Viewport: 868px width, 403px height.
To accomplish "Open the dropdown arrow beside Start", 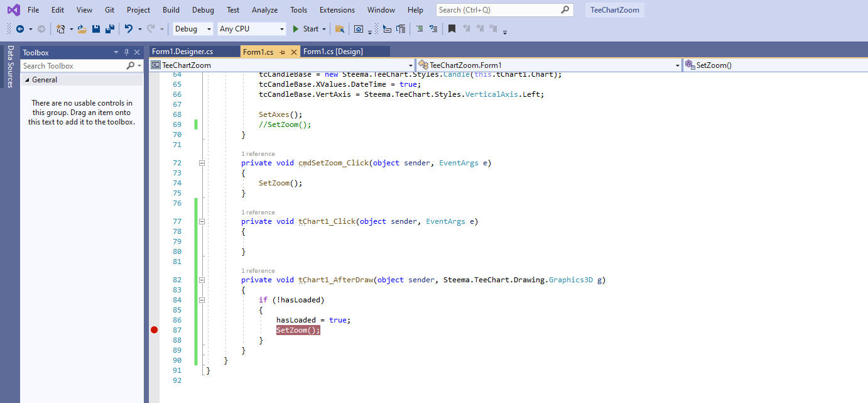I will [324, 29].
